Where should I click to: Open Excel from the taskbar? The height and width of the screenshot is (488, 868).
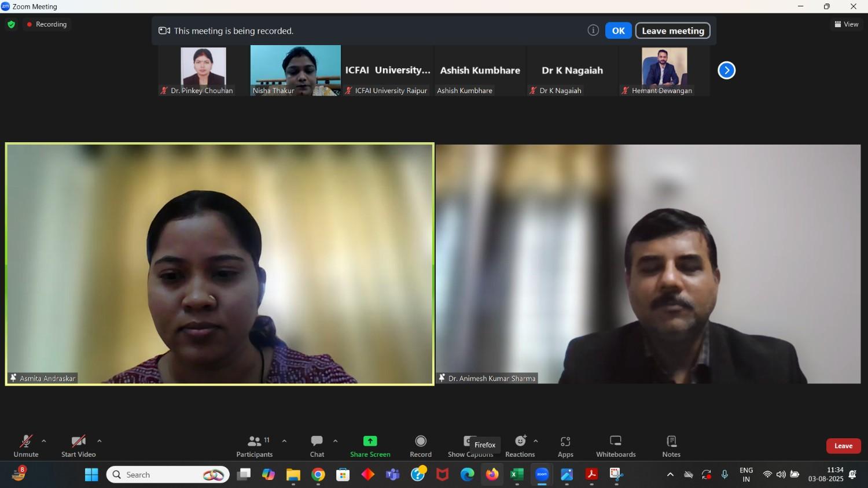click(x=517, y=475)
